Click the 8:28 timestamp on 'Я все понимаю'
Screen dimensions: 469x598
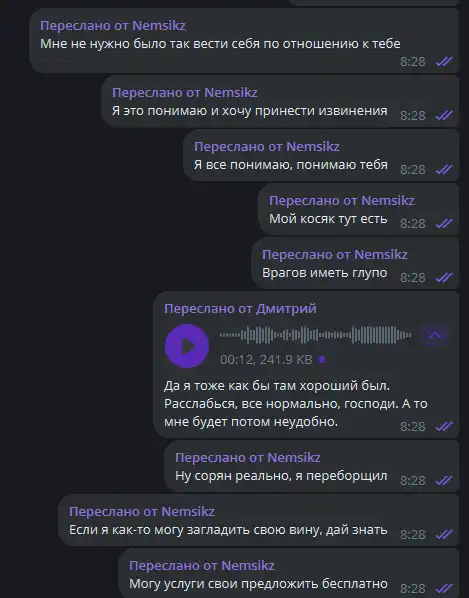coord(413,169)
